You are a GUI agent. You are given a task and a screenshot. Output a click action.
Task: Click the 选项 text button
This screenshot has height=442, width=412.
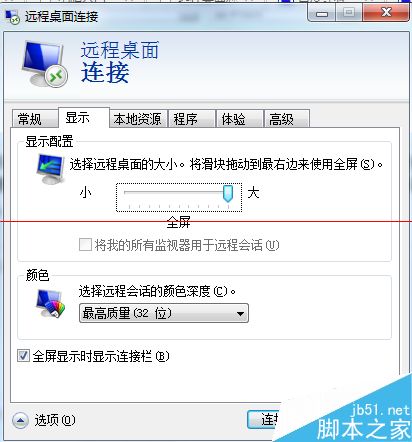coord(55,420)
